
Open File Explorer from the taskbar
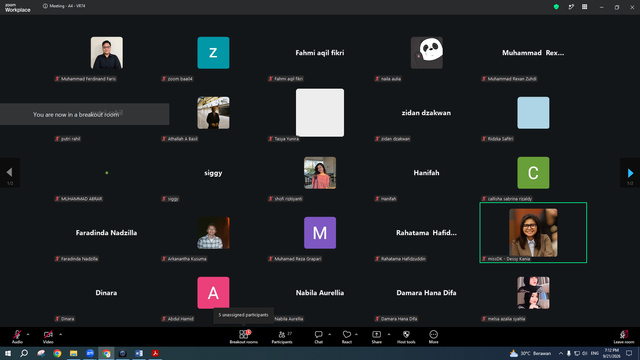tap(73, 353)
